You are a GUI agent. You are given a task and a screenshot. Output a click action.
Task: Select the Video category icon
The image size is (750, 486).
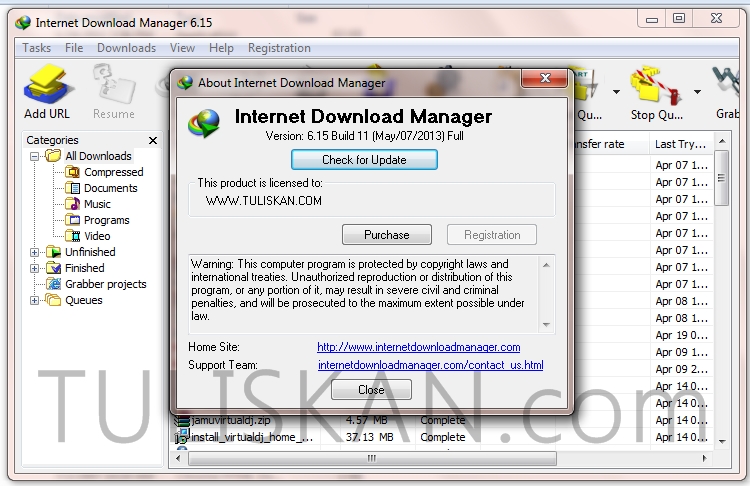[72, 236]
